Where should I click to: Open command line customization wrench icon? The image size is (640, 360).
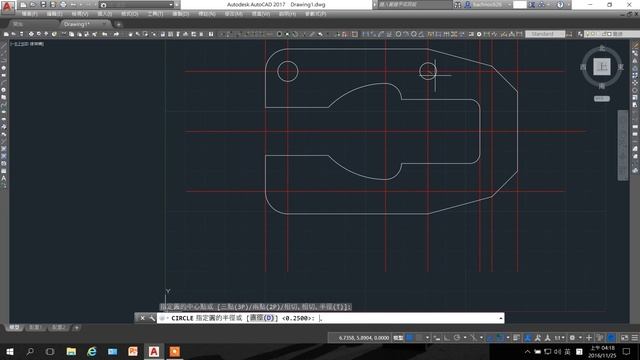click(x=152, y=318)
